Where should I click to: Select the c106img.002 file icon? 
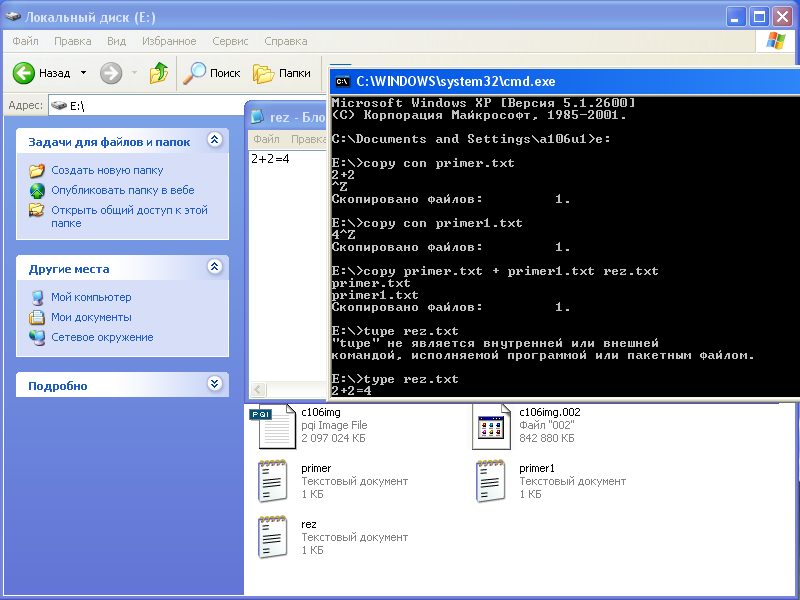[x=491, y=427]
